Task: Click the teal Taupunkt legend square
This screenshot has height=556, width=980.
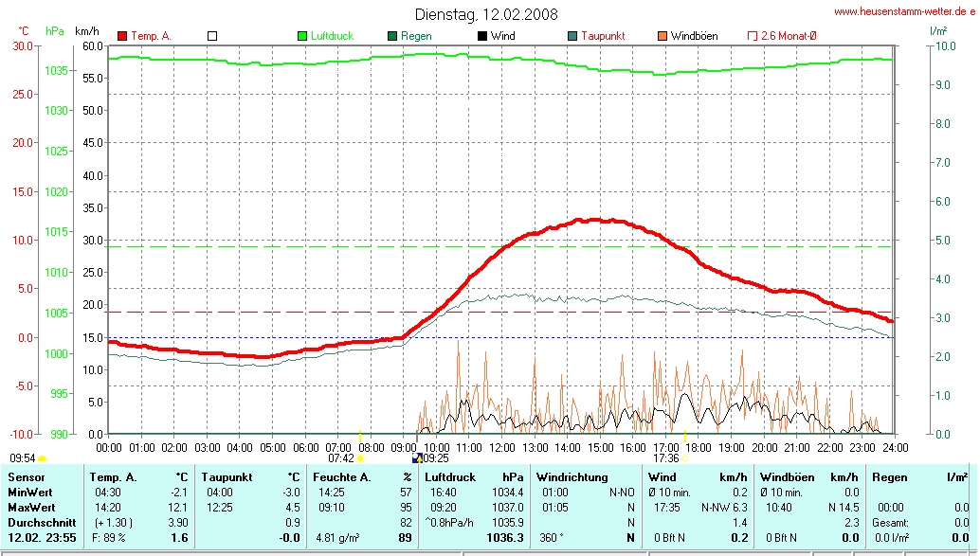Action: (572, 36)
